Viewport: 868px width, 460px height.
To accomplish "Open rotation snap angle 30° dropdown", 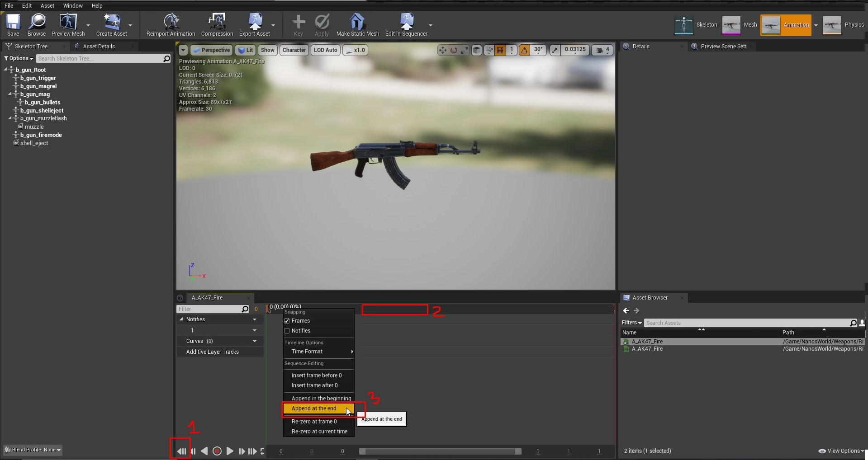I will (538, 50).
